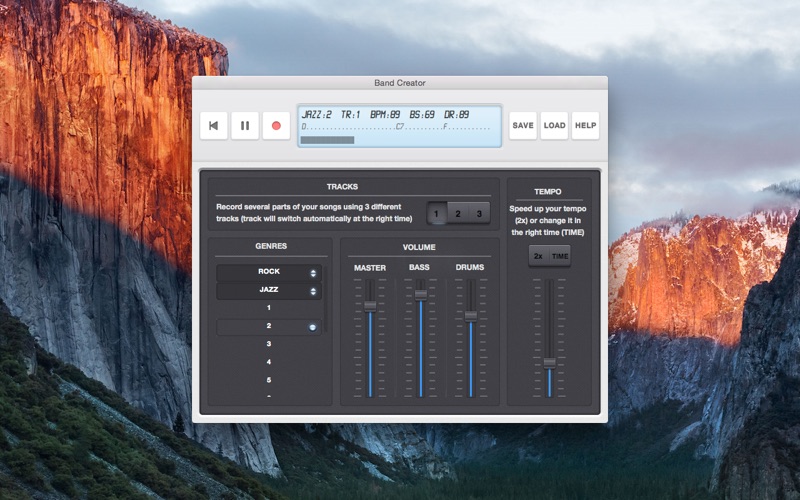Click the TEMPO slider handle

coord(549,362)
